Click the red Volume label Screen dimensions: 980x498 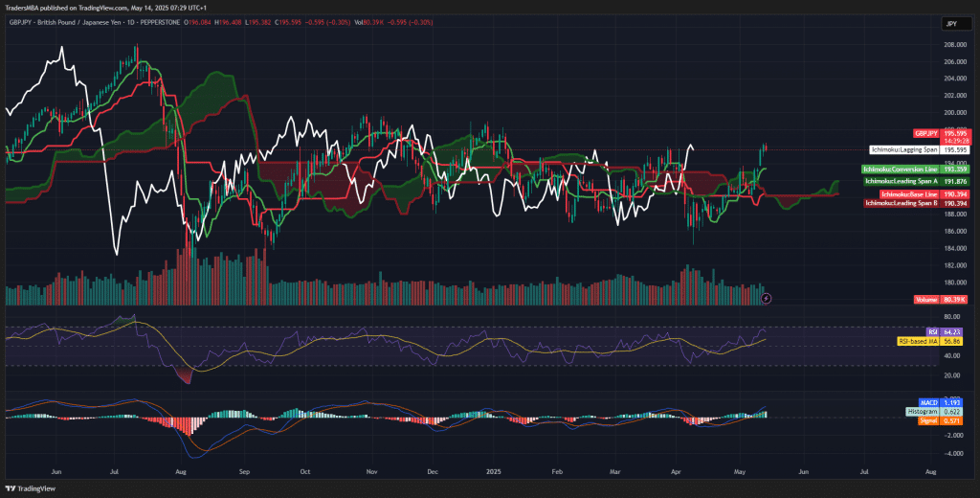point(924,300)
